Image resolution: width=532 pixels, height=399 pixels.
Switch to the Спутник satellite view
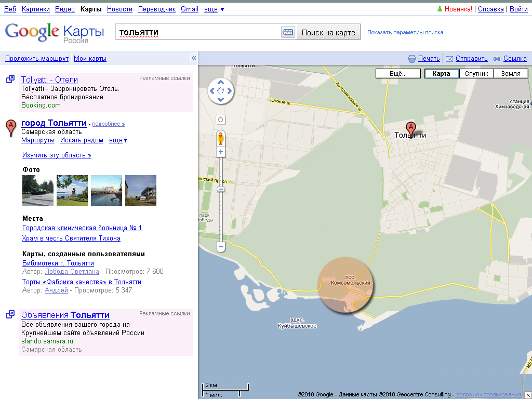tap(476, 73)
